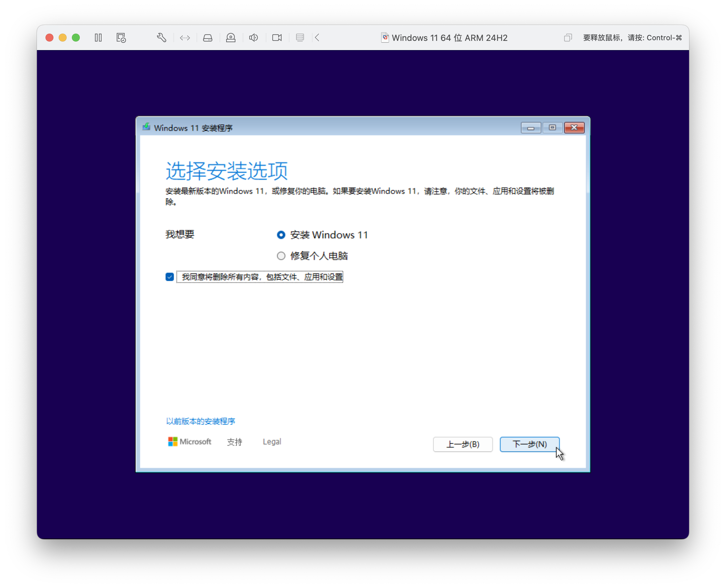Screen dimensions: 726x588
Task: Uncheck the agree to delete everything checkbox
Action: point(170,277)
